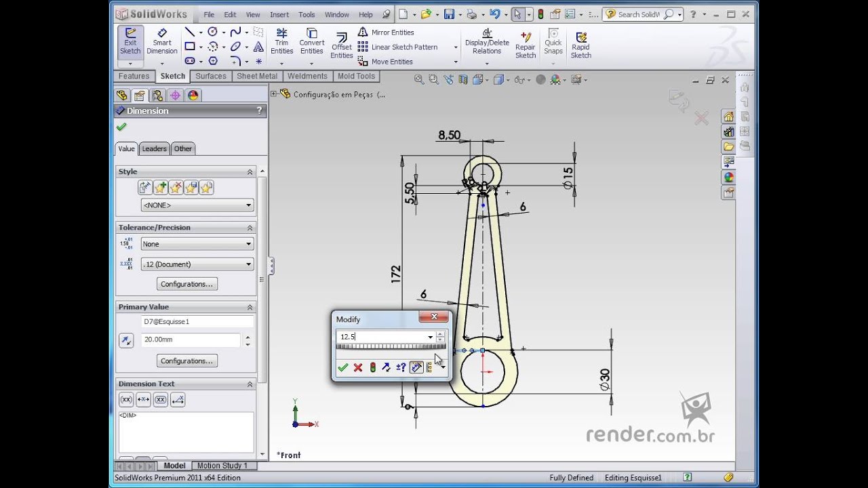Open the Insert menu
The image size is (868, 488).
click(279, 14)
